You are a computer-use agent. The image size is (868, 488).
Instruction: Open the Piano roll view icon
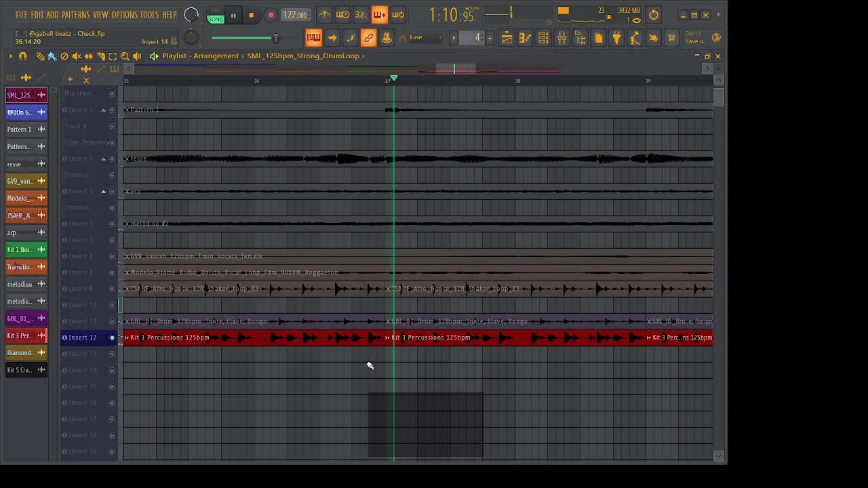tap(525, 39)
